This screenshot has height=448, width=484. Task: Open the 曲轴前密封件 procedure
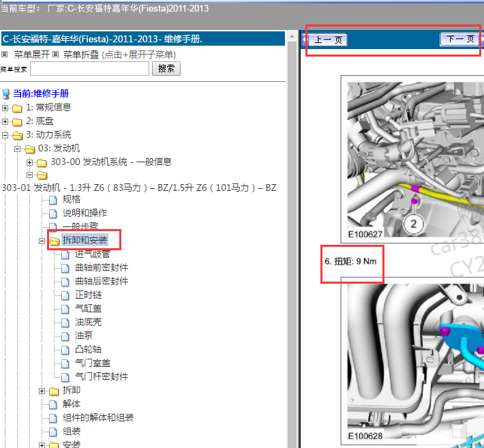102,267
